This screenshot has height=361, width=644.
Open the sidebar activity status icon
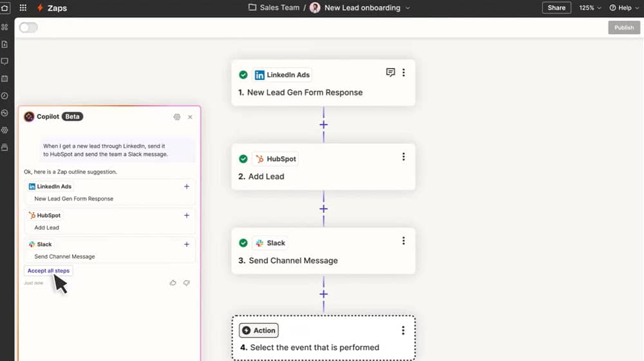5,113
